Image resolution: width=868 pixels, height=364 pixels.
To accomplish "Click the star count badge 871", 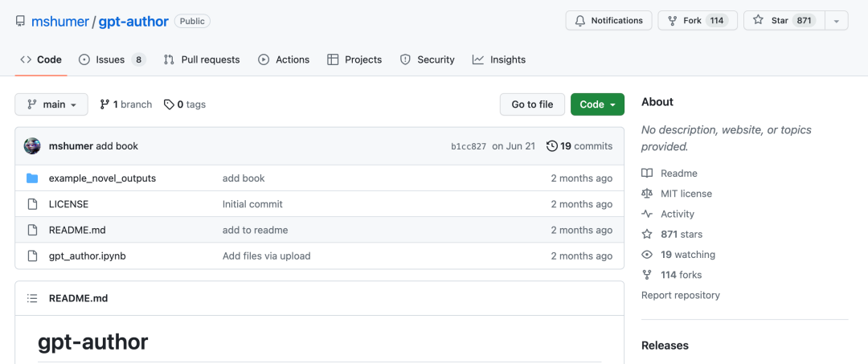I will [805, 20].
